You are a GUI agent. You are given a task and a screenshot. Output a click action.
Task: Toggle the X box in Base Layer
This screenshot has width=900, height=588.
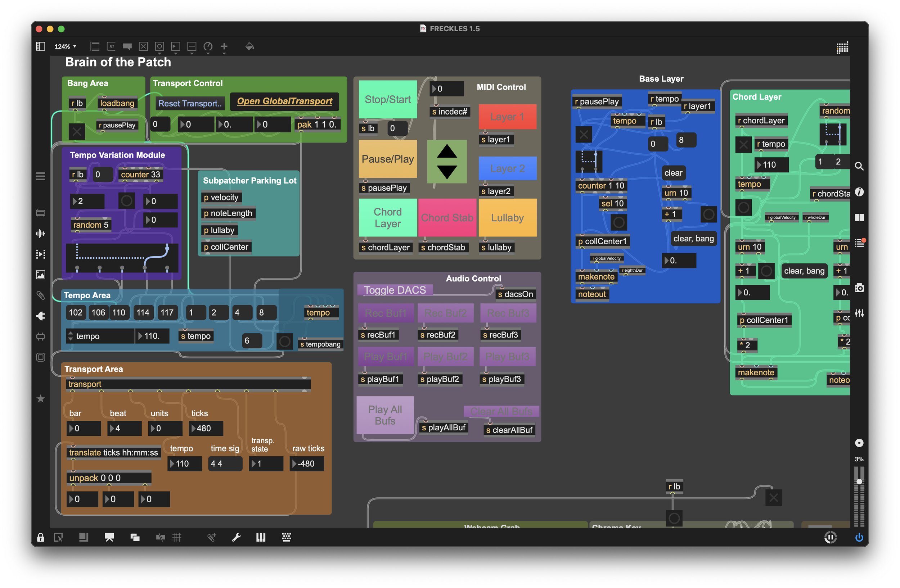[584, 134]
